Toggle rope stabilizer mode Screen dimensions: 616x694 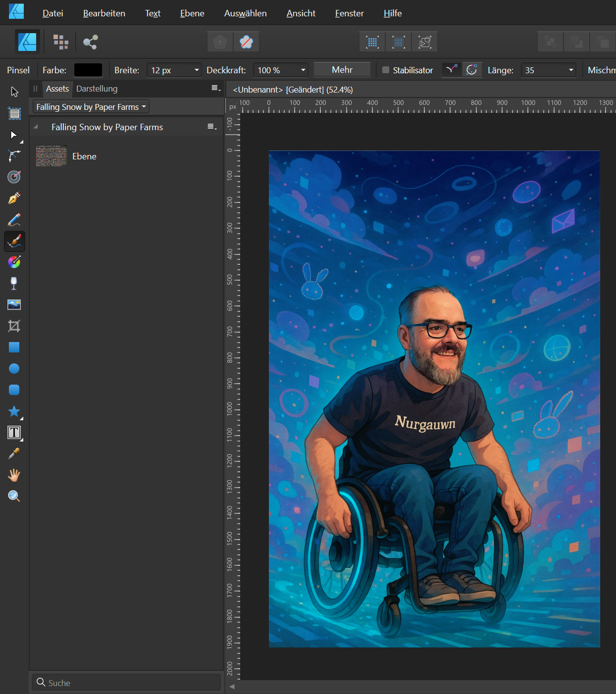coord(451,70)
